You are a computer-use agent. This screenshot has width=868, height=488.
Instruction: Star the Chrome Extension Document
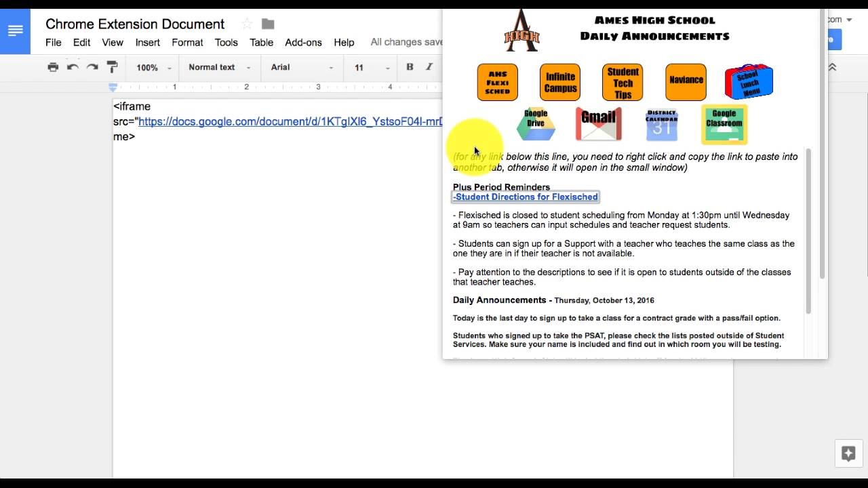[x=247, y=24]
